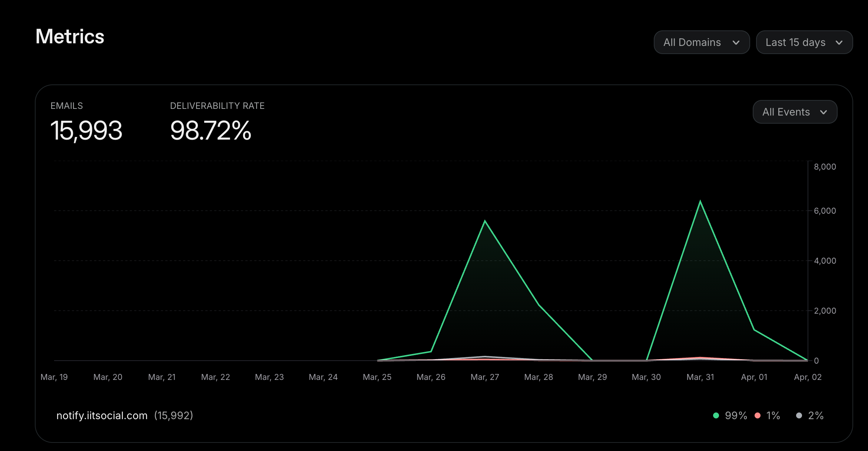
Task: Click the Metrics page heading
Action: pos(70,37)
